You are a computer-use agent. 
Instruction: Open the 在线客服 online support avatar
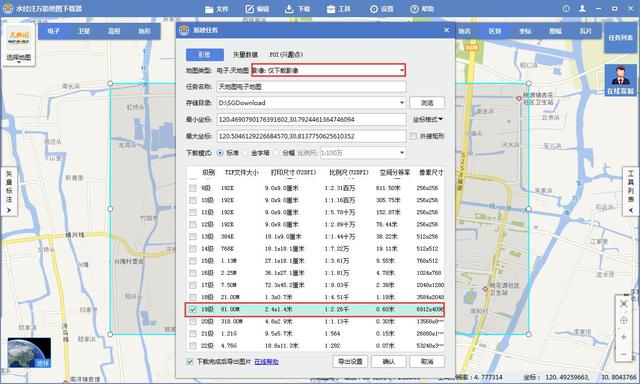click(620, 80)
